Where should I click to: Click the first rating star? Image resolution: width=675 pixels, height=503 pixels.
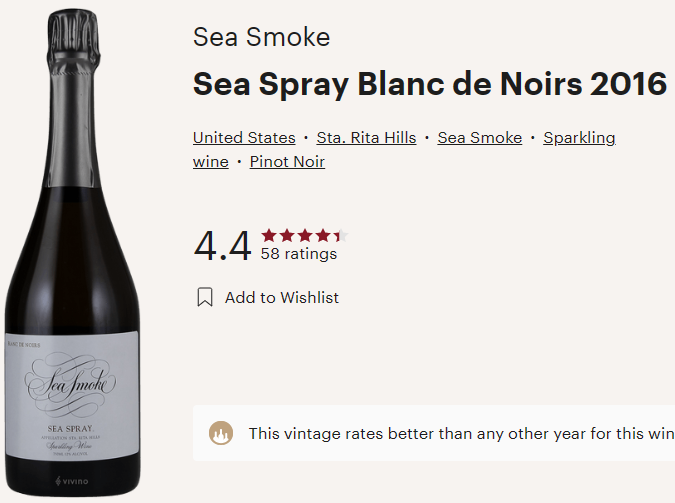(269, 236)
